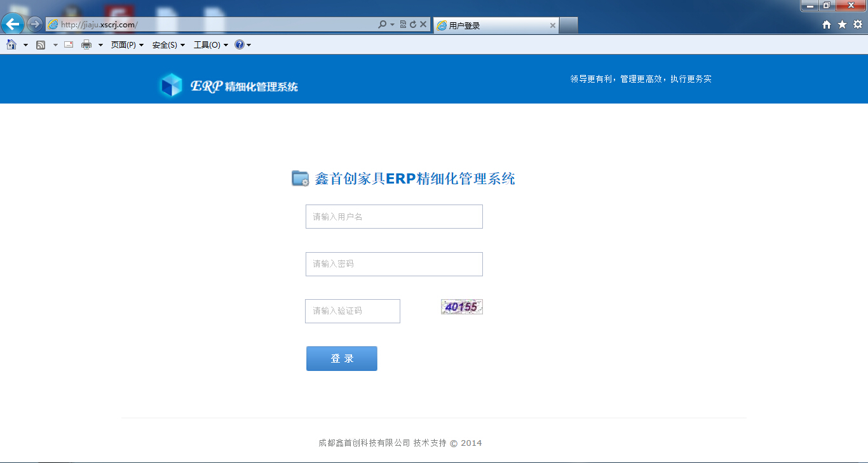The width and height of the screenshot is (868, 463).
Task: Click the footer text 成都鑫首创科技有限公司 技术支持
Action: pyautogui.click(x=383, y=443)
